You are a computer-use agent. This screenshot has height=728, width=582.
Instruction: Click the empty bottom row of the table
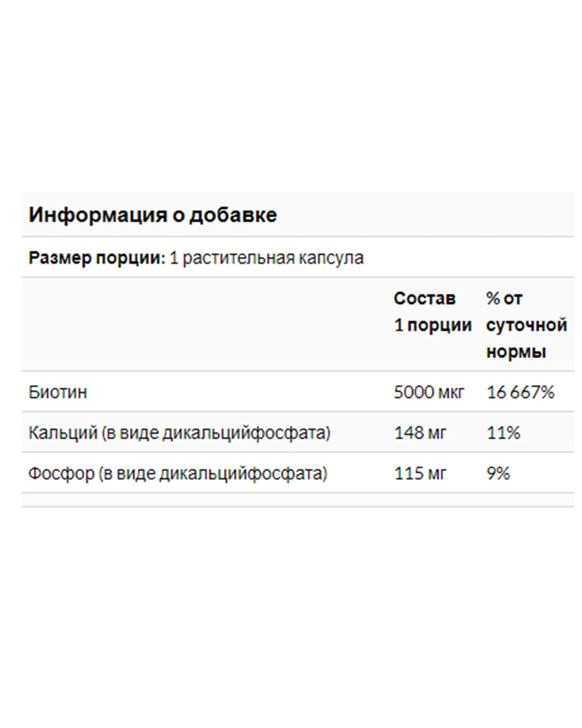click(297, 500)
